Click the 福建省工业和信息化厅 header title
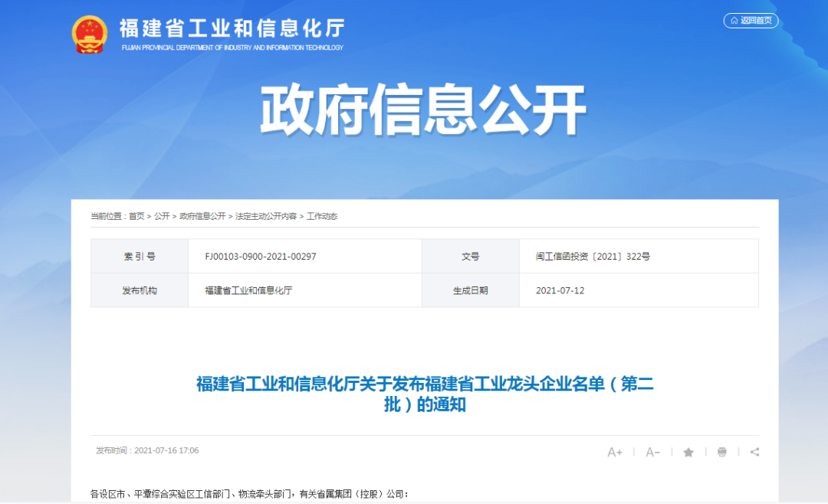This screenshot has height=504, width=828. coord(232,28)
